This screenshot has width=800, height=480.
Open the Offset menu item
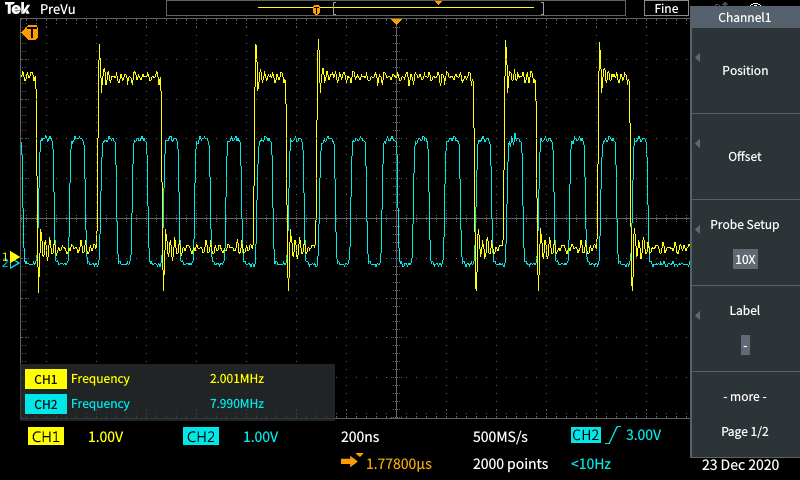[x=745, y=156]
